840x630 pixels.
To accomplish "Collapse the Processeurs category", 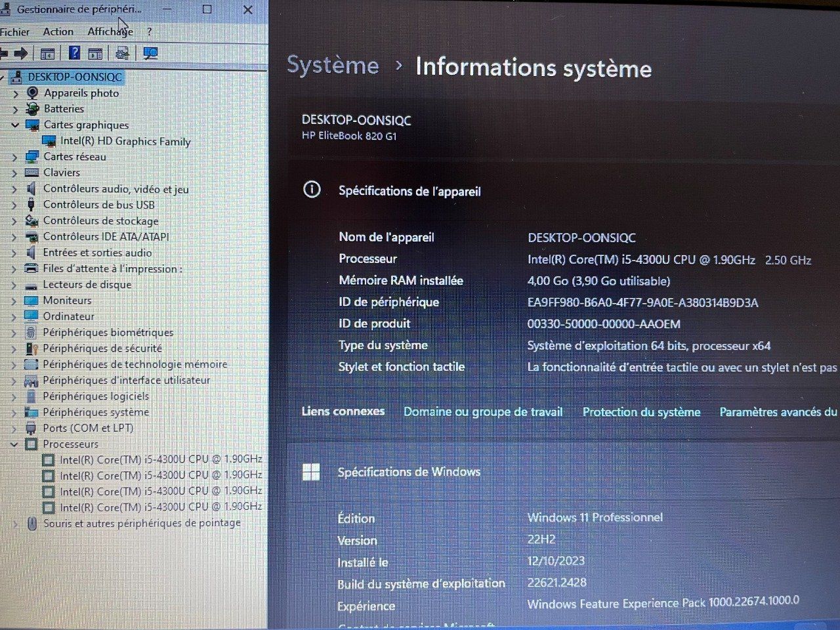I will [x=14, y=444].
